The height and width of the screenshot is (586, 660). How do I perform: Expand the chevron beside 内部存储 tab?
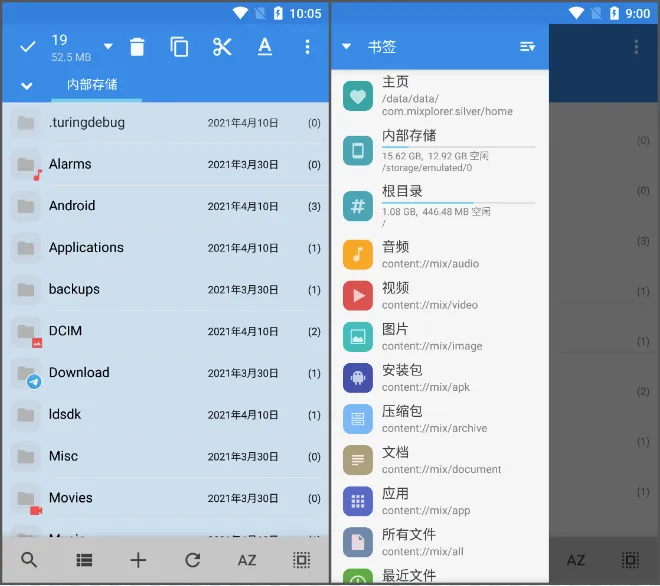coord(27,86)
